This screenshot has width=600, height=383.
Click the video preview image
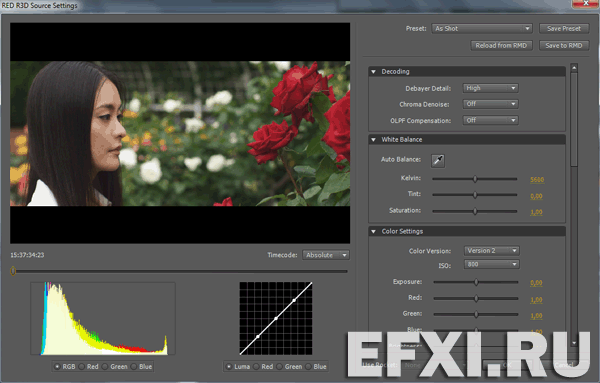click(x=180, y=133)
